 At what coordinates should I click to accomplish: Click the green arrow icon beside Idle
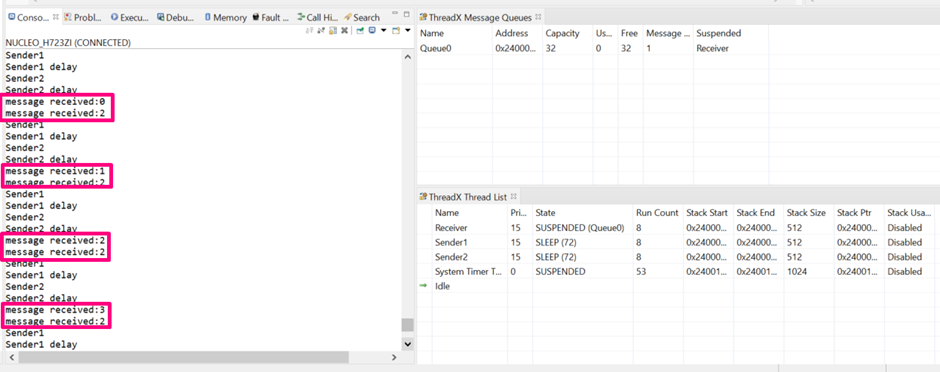[x=424, y=286]
